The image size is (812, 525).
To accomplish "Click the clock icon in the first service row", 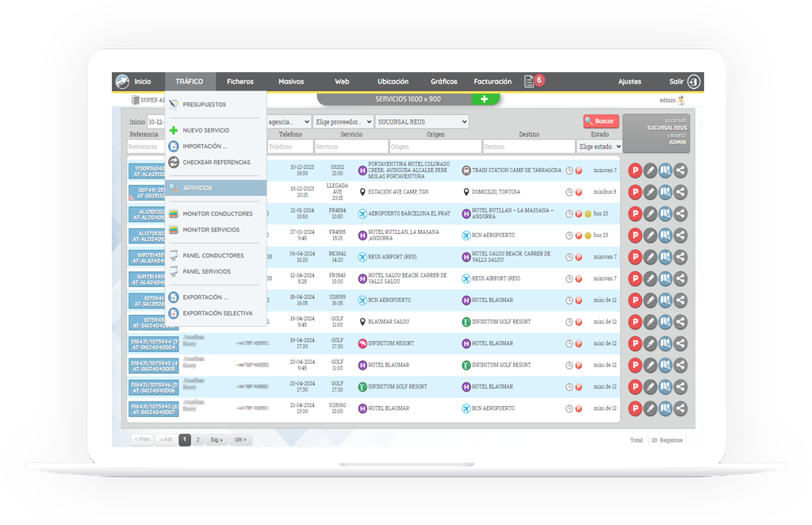I will tap(569, 171).
